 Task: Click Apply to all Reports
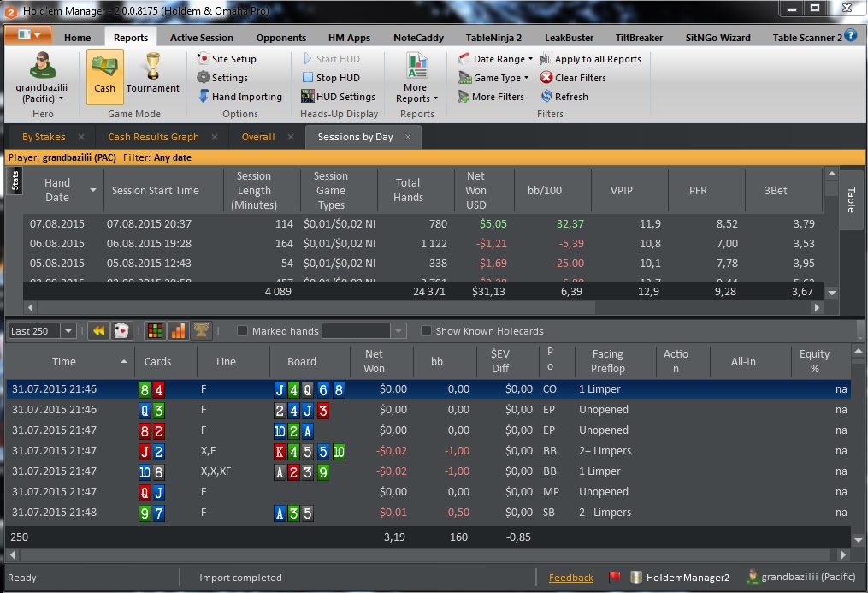(591, 59)
